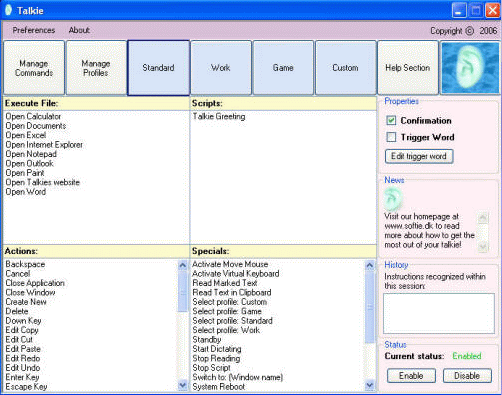
Task: Click the News box scroll up arrow
Action: click(x=483, y=218)
